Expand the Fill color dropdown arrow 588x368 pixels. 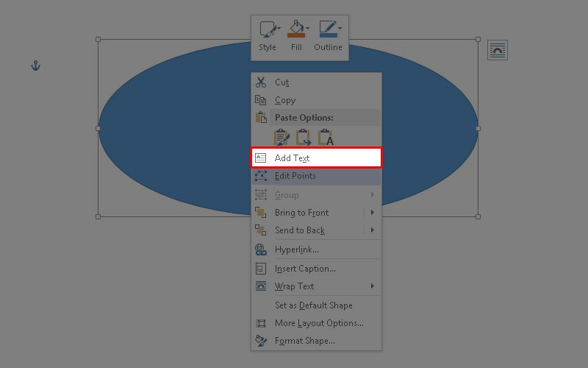tap(307, 29)
